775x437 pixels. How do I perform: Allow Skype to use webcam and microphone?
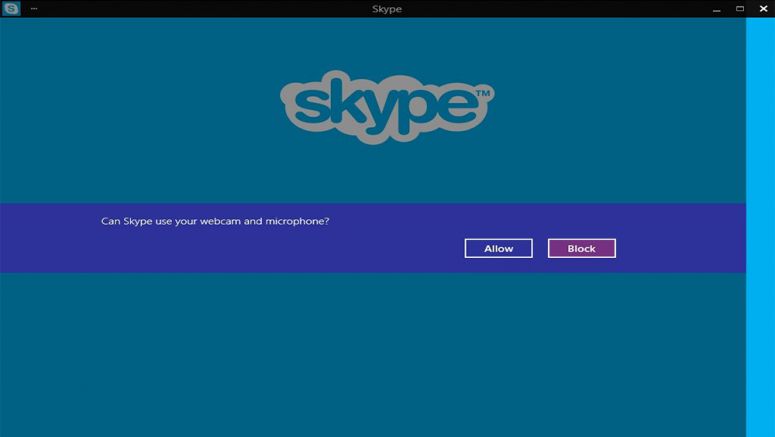(x=498, y=248)
